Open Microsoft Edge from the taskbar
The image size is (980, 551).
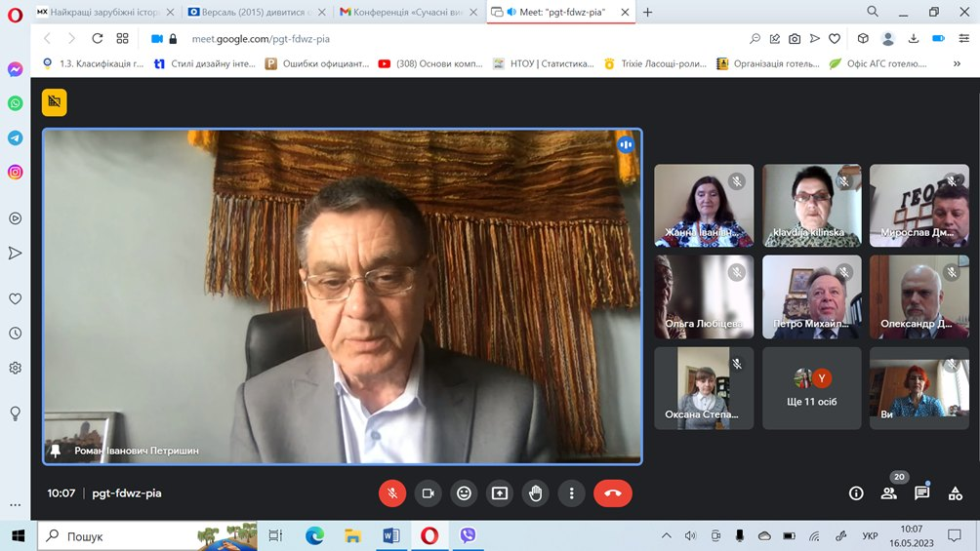point(315,536)
